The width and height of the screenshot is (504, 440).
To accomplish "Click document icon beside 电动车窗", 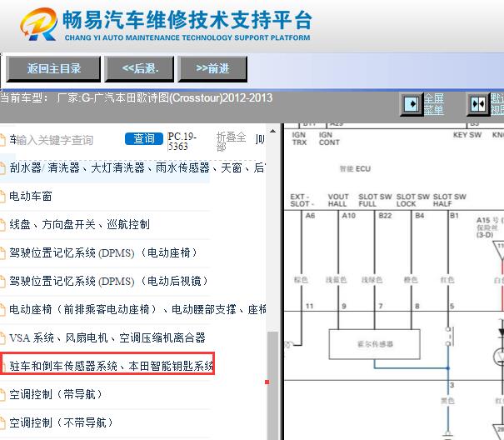I will point(2,197).
